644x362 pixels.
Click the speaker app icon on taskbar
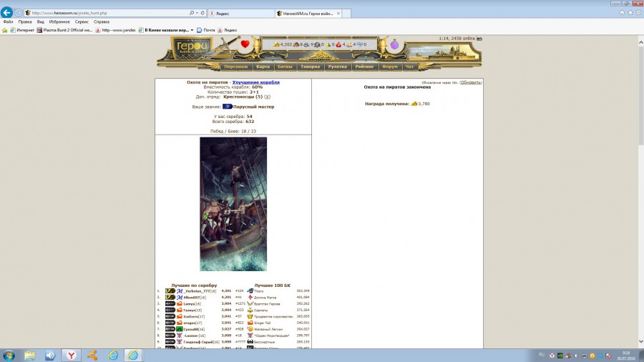point(50,355)
